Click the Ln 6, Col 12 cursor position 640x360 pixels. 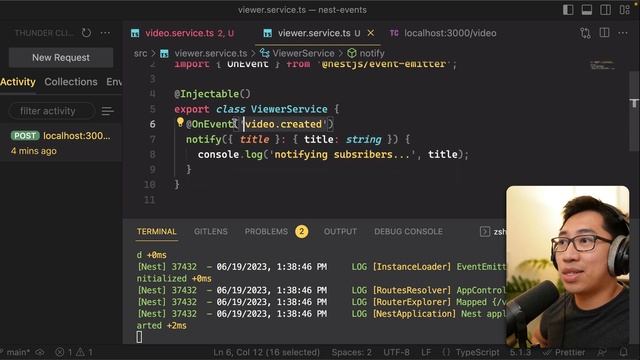266,352
